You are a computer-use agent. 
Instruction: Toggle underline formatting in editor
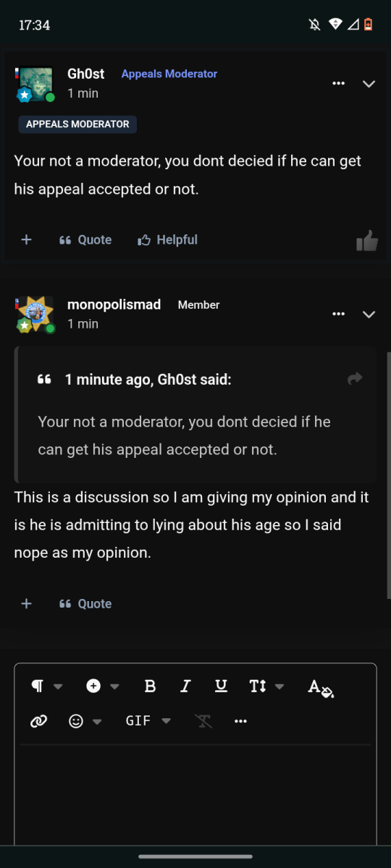coord(222,686)
